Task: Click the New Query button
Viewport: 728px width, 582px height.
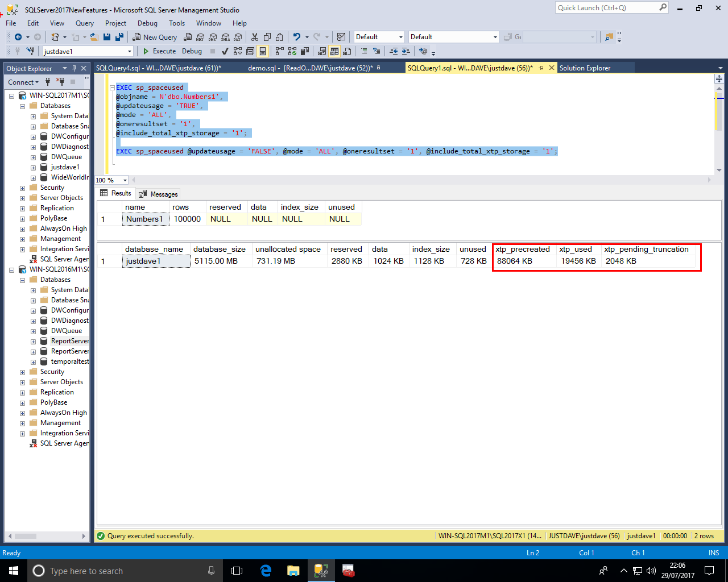Action: pos(155,37)
